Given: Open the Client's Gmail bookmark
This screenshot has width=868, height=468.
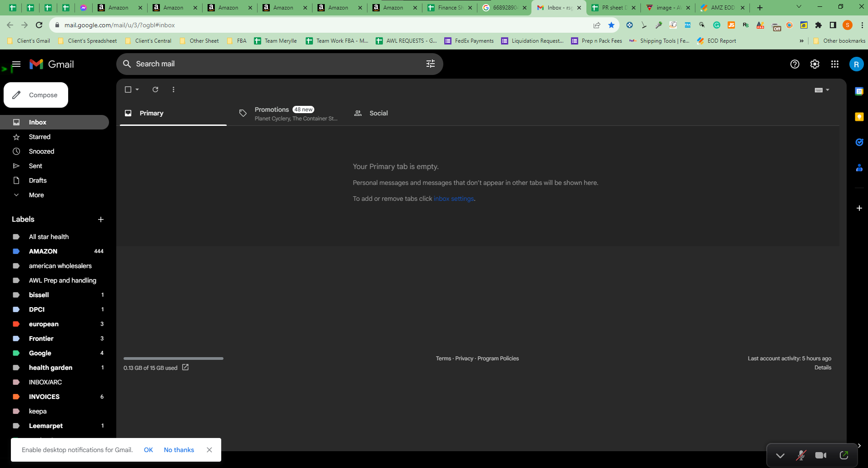Looking at the screenshot, I should tap(29, 41).
